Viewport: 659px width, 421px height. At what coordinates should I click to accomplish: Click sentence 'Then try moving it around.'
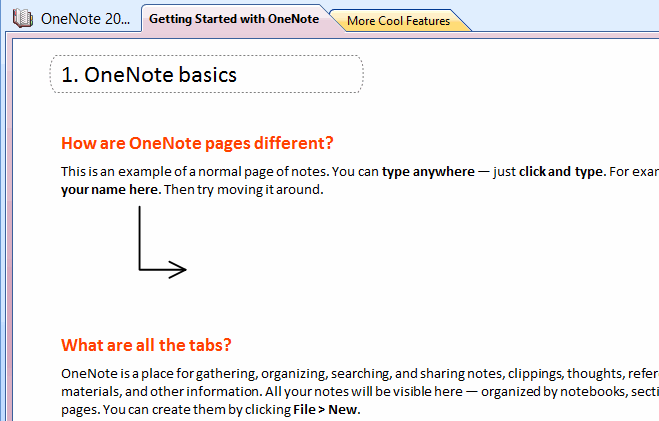coord(244,189)
